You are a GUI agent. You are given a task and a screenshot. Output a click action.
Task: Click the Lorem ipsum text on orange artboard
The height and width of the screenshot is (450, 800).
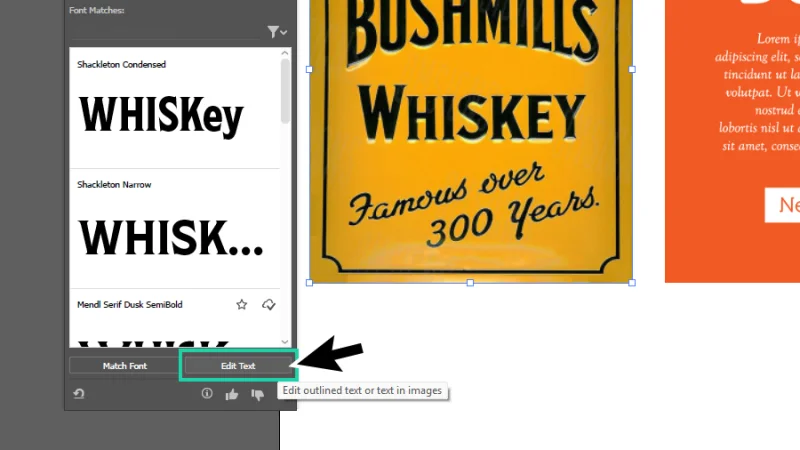pos(758,92)
